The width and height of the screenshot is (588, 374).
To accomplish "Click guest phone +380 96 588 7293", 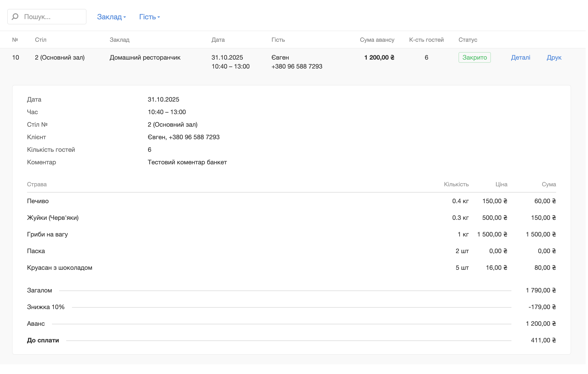I will (x=297, y=66).
